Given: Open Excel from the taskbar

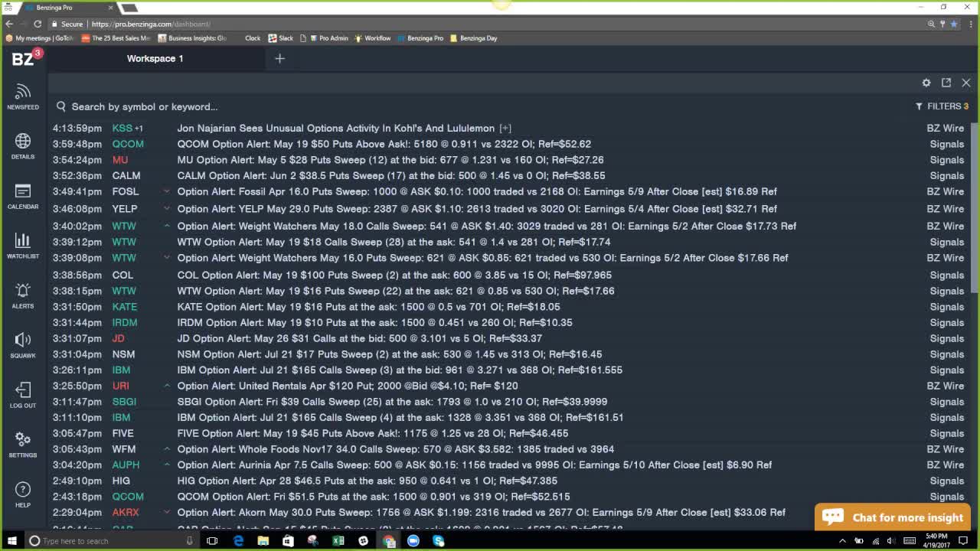Looking at the screenshot, I should point(338,541).
